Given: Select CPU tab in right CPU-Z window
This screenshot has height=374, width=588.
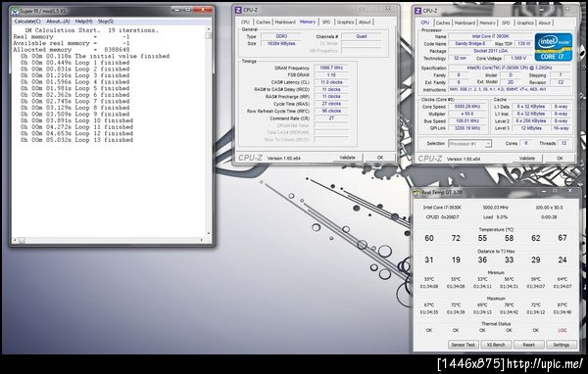Looking at the screenshot, I should [x=425, y=23].
